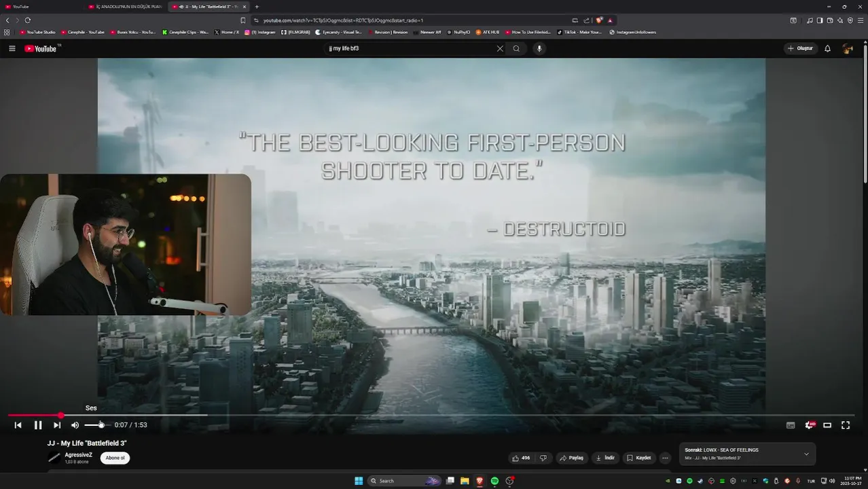Open the taskbar Task View icon
This screenshot has height=489, width=868.
(450, 481)
